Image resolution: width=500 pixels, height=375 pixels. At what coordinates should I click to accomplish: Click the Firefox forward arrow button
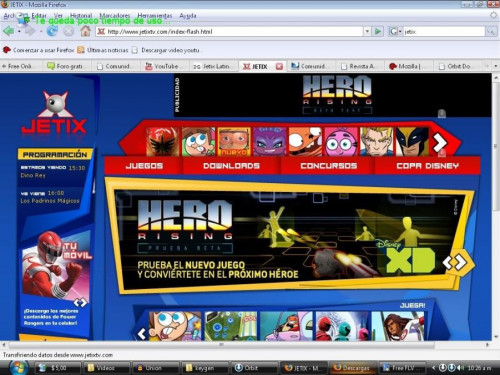[x=30, y=32]
